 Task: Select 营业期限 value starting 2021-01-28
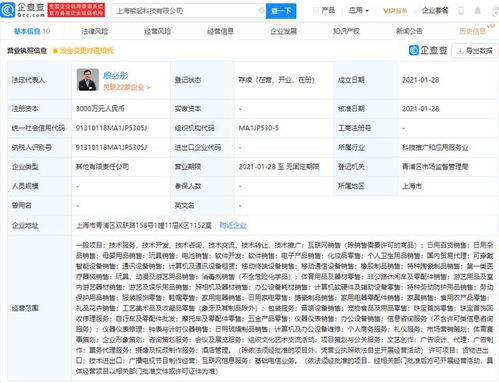point(279,167)
